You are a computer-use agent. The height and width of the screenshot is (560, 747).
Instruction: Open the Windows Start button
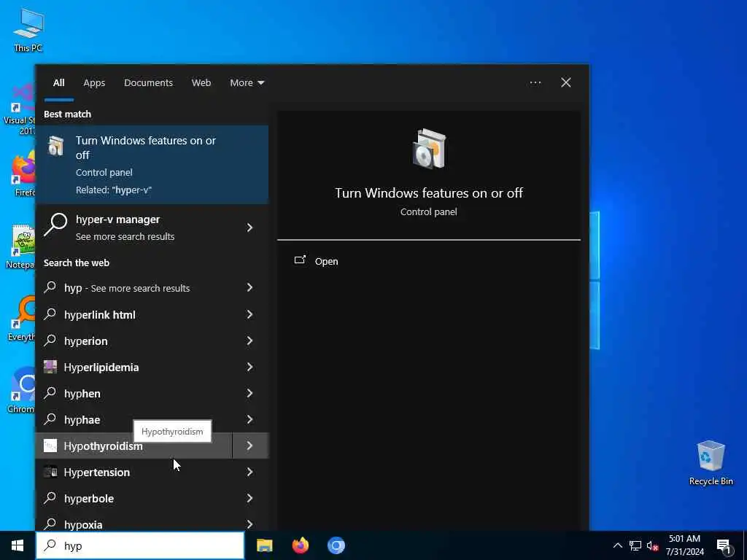coord(18,545)
